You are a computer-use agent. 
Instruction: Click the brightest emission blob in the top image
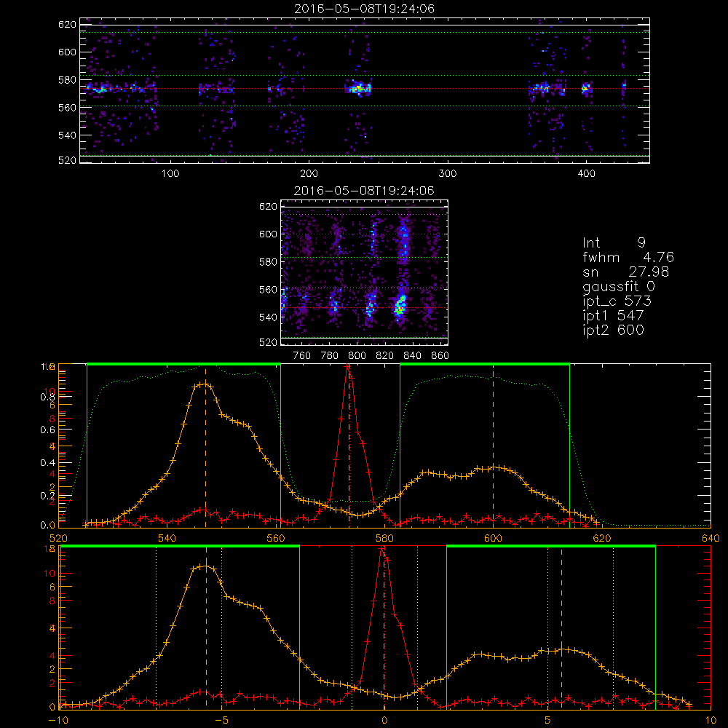point(357,88)
